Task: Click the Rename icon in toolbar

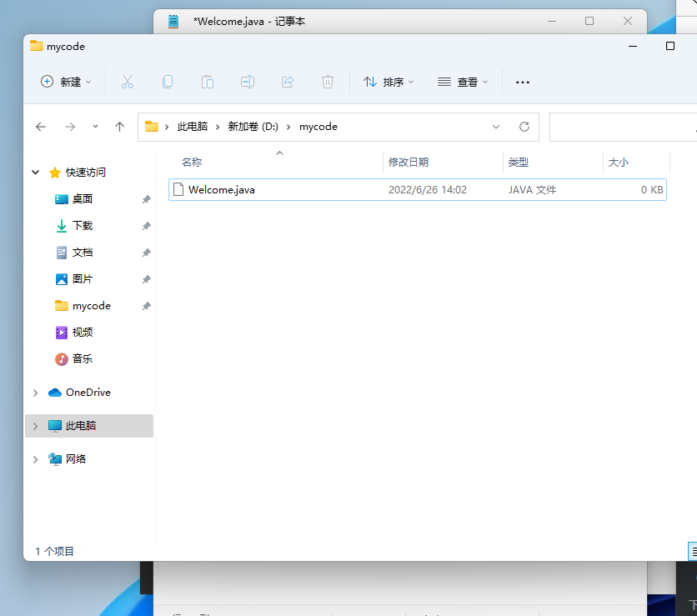Action: click(x=248, y=82)
